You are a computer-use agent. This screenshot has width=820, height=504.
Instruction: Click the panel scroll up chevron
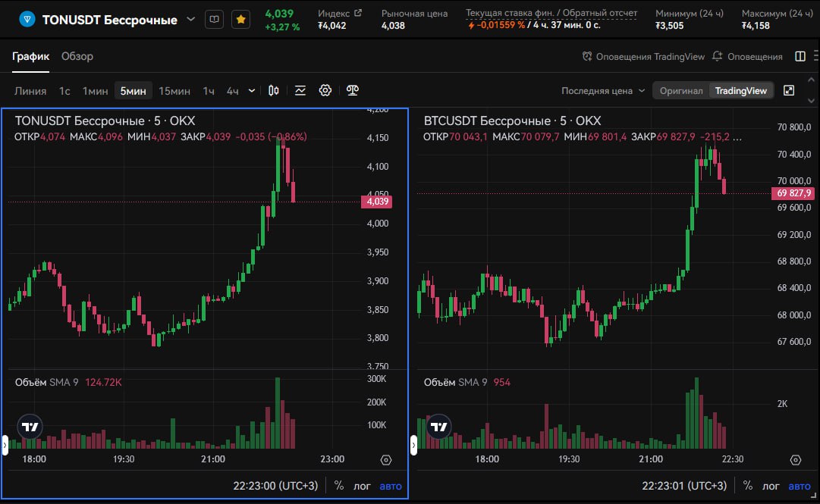811,80
